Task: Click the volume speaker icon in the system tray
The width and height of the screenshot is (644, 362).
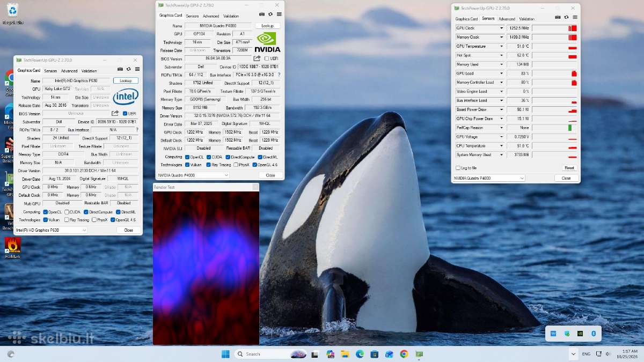Action: click(608, 354)
